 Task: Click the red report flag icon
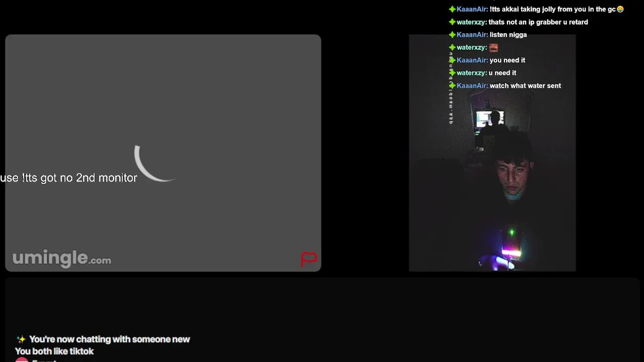309,259
